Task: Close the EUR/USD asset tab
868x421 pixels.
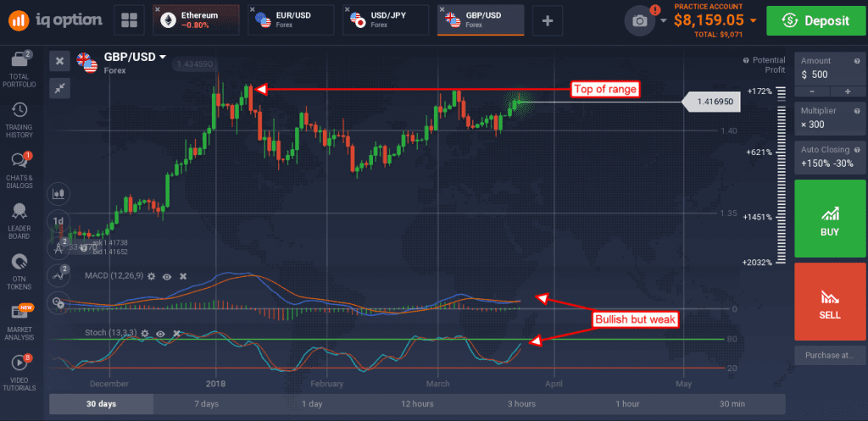Action: 252,9
